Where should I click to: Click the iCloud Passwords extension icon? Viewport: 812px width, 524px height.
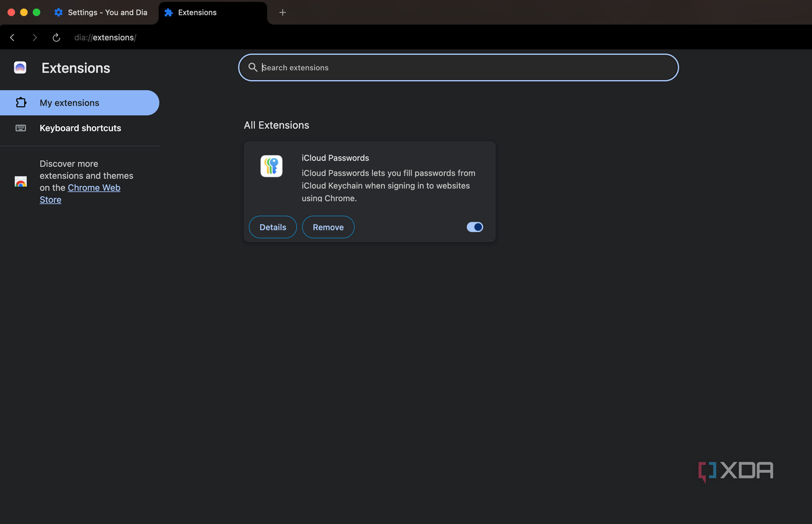(x=271, y=166)
